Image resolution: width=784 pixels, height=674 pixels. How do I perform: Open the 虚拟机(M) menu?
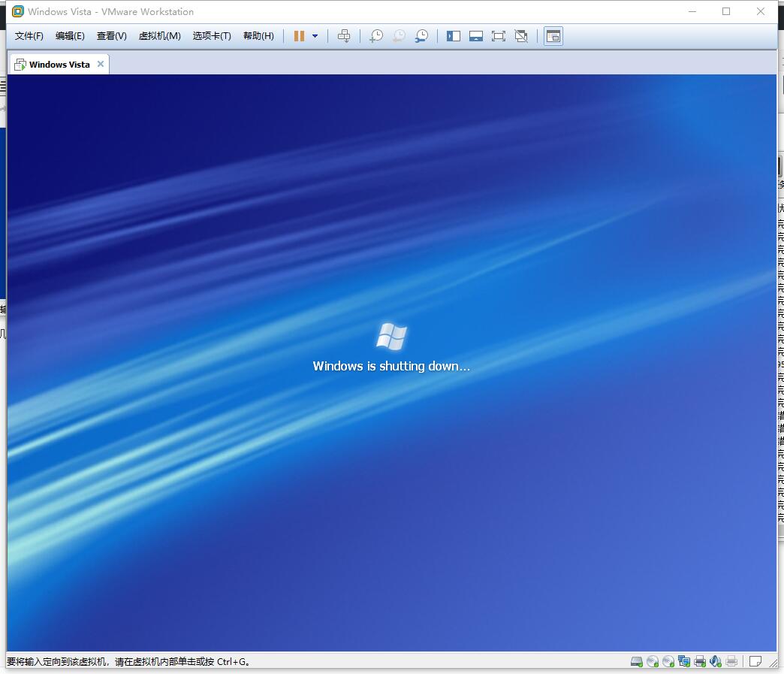tap(159, 36)
